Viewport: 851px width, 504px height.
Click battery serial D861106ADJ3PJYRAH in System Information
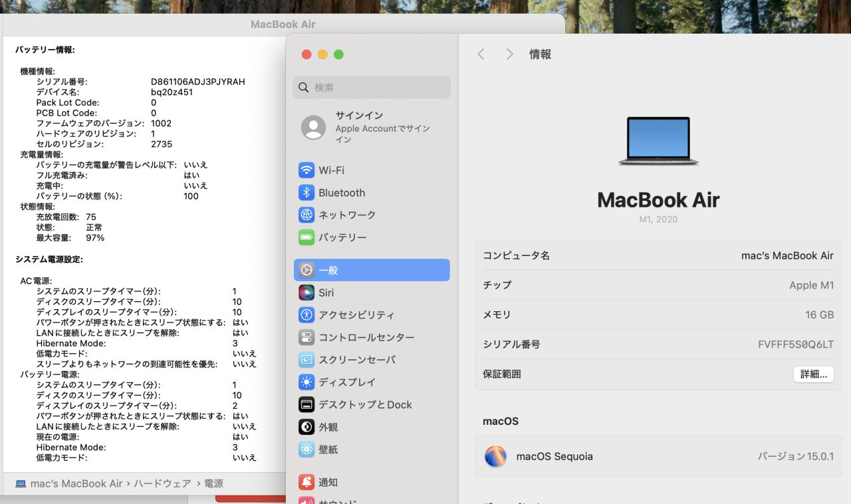coord(198,82)
